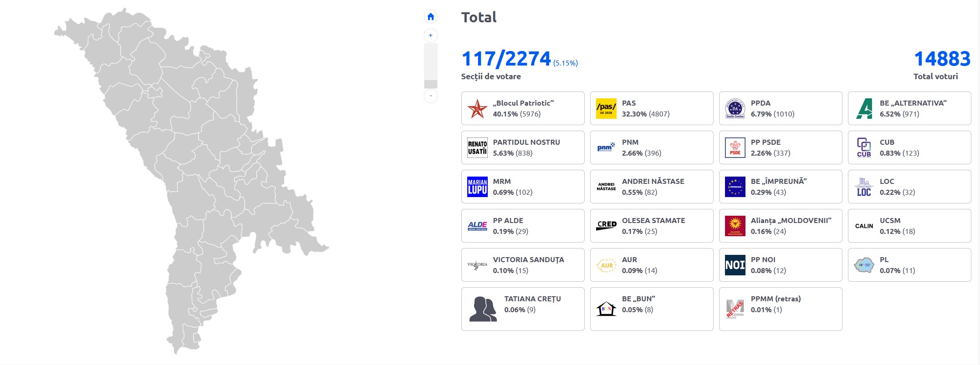
Task: Select the ANDREI NĂSTASE candidate name
Action: 653,182
